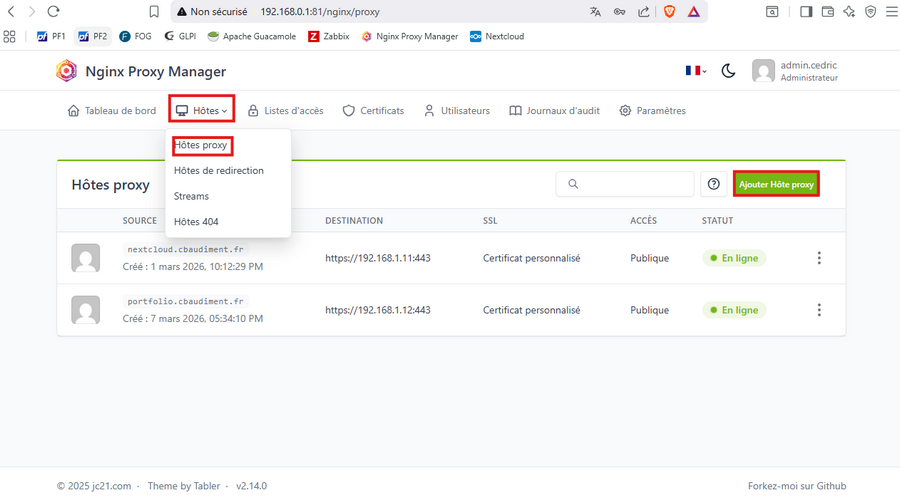Open the French flag language selector
900x503 pixels.
point(695,71)
